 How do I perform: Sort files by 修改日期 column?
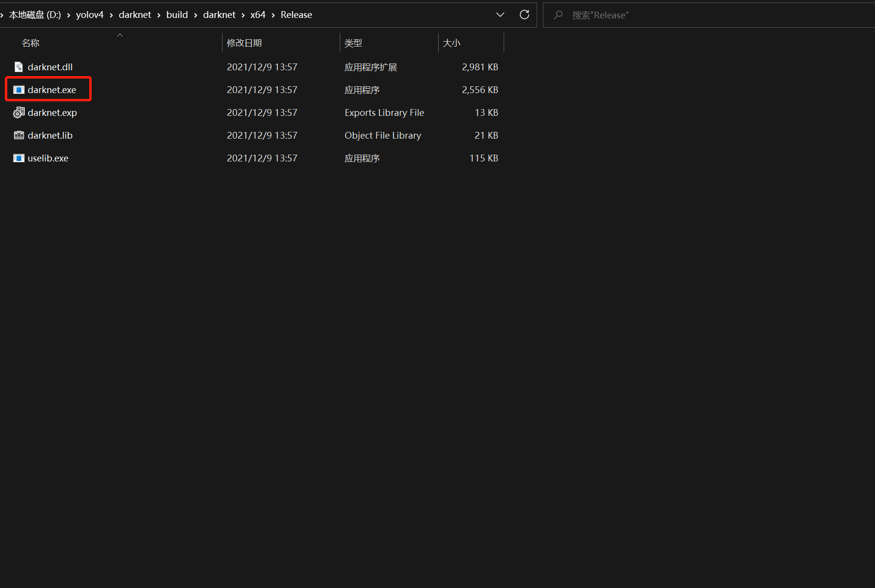(245, 43)
